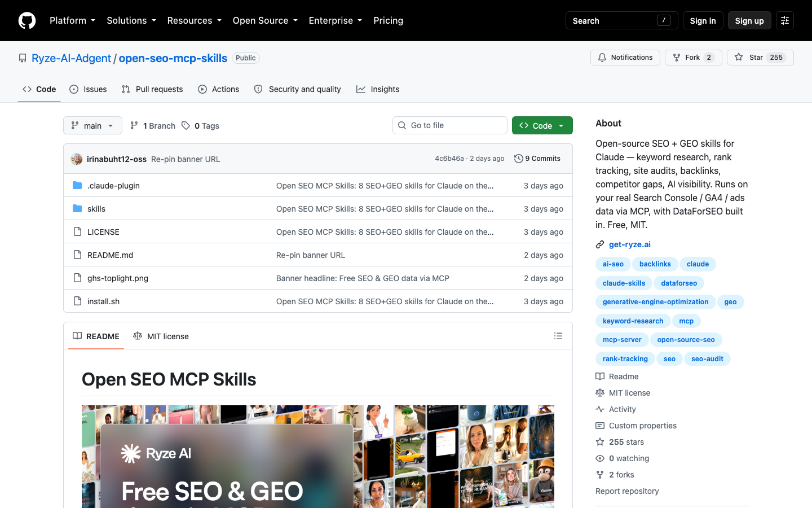Open the Actions tab

219,89
